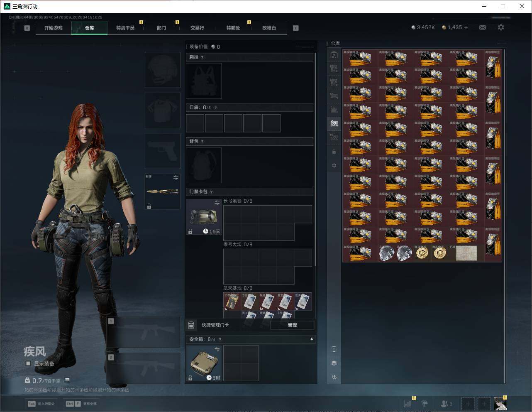Open the 特勤处 tab
532x412 pixels.
[x=233, y=28]
